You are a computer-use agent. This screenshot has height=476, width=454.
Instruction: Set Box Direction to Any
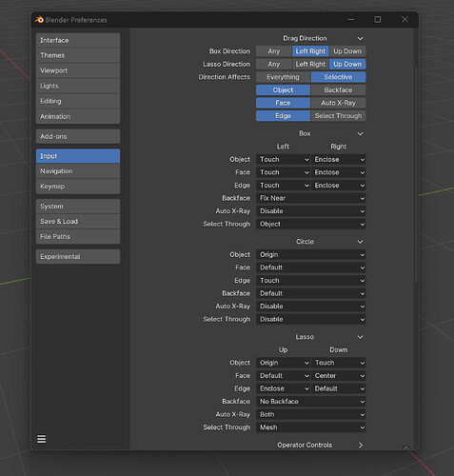click(274, 51)
